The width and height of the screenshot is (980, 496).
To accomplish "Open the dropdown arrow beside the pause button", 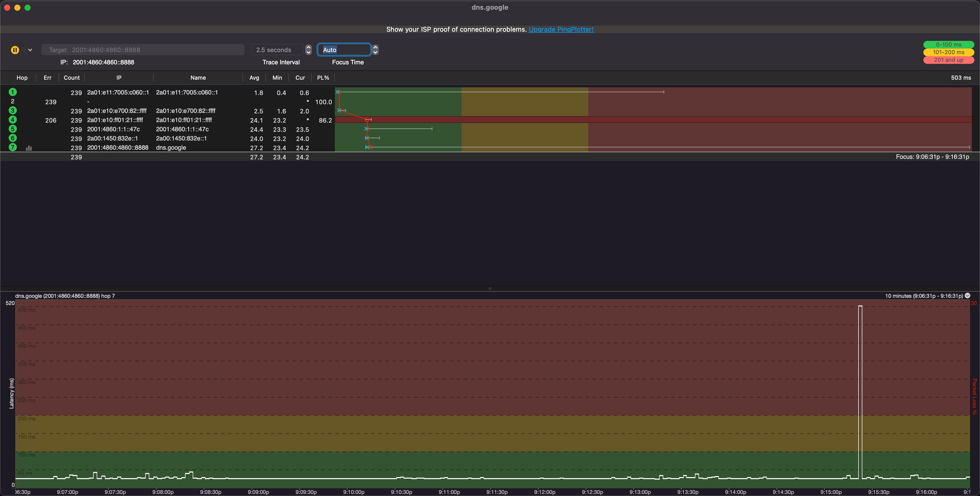I will [30, 50].
